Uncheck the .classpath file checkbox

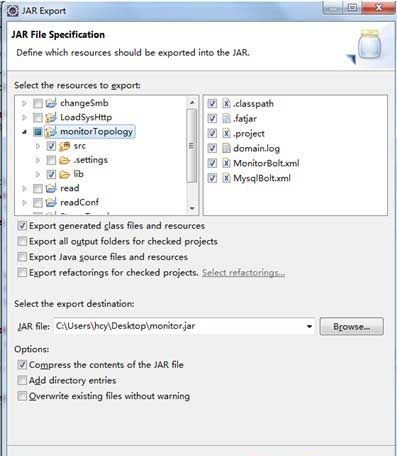click(212, 104)
